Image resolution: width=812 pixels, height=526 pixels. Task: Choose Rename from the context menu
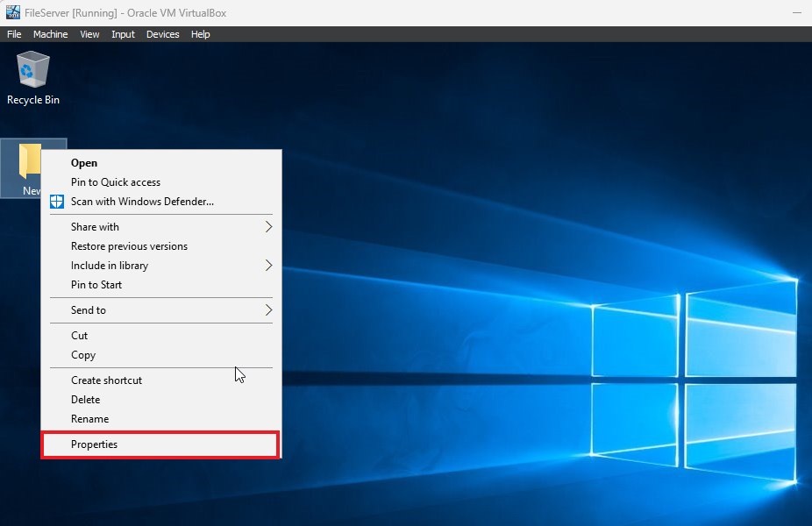[90, 419]
